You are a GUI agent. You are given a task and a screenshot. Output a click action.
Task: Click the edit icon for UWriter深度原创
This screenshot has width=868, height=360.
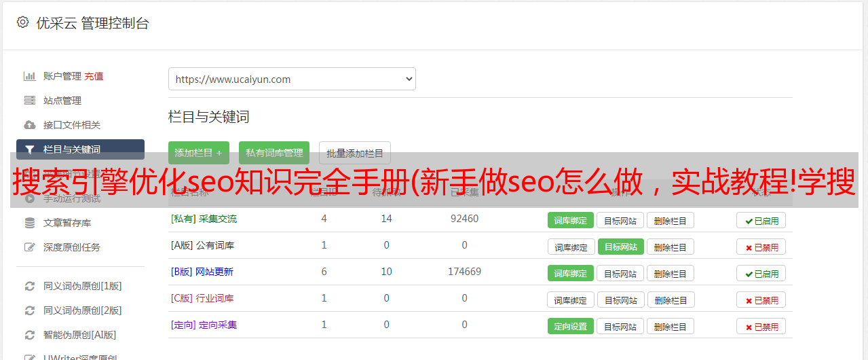tap(30, 357)
